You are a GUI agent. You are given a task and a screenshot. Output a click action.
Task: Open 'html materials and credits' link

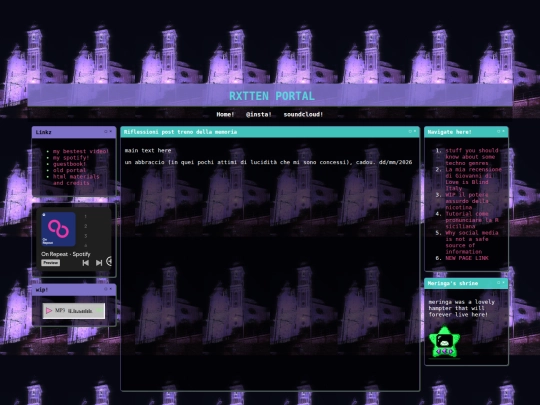click(76, 180)
